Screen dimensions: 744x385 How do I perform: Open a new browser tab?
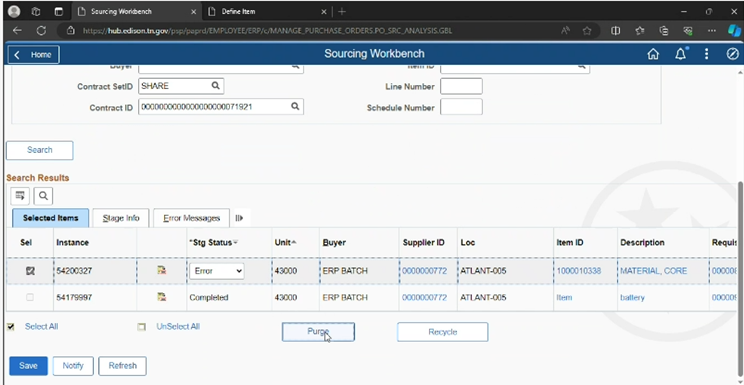pyautogui.click(x=342, y=11)
